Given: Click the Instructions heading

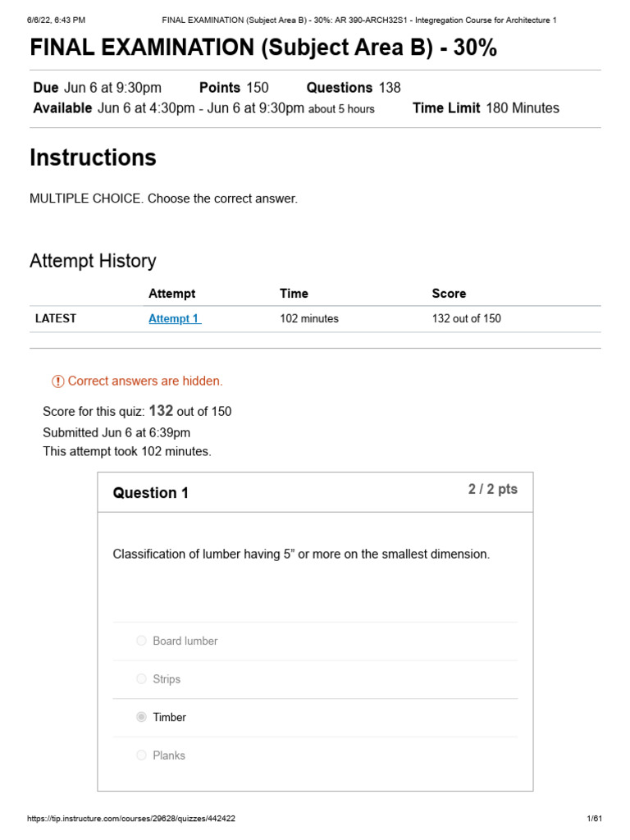Looking at the screenshot, I should click(x=93, y=157).
